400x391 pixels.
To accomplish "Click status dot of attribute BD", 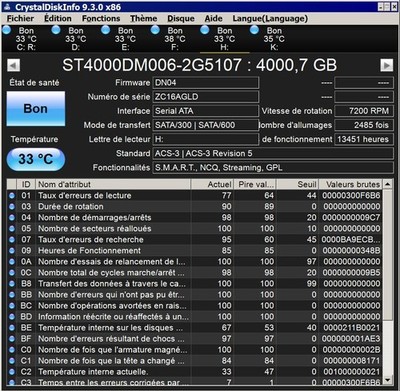I will [x=12, y=317].
